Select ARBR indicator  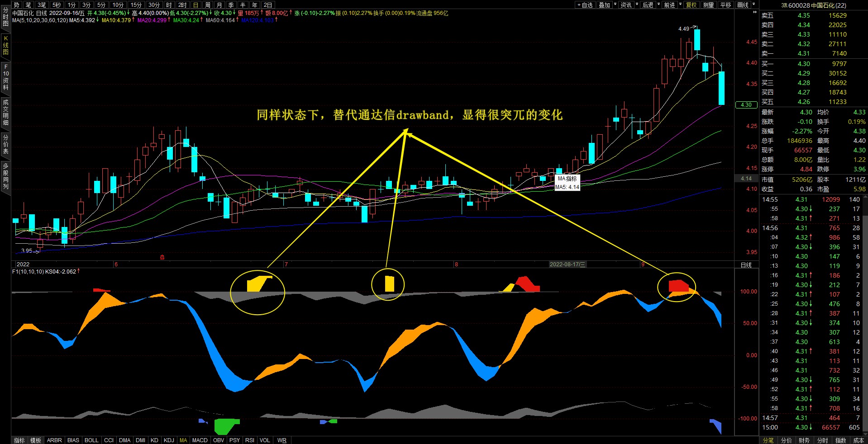[x=54, y=440]
